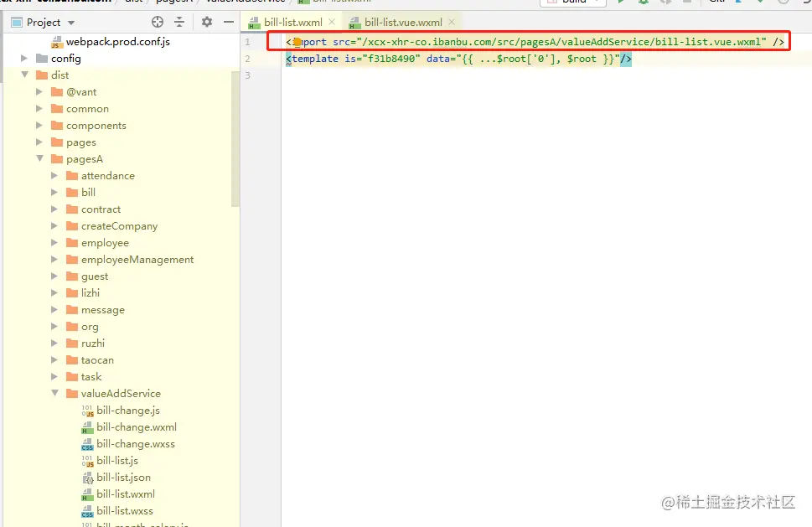The height and width of the screenshot is (527, 812).
Task: Click the config folder icon
Action: click(x=42, y=58)
